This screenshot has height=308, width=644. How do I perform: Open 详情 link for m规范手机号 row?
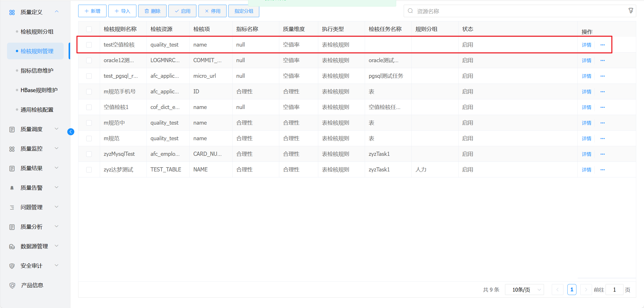tap(586, 92)
